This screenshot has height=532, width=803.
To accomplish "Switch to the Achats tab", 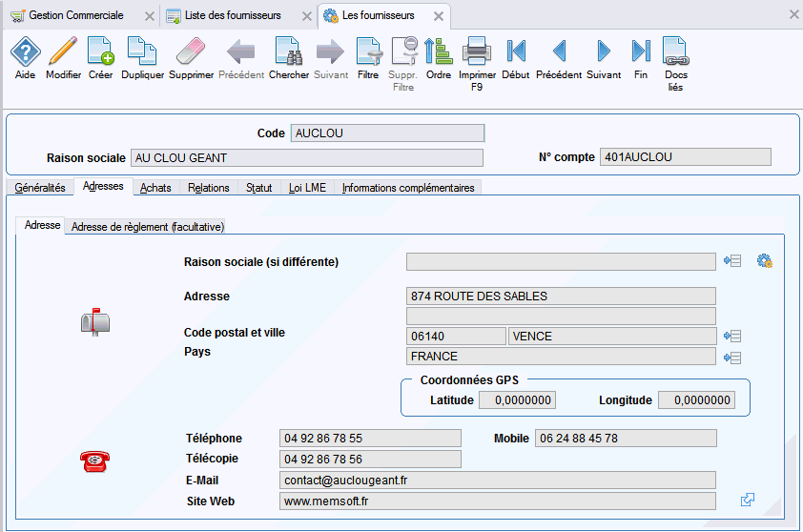I will coord(155,188).
